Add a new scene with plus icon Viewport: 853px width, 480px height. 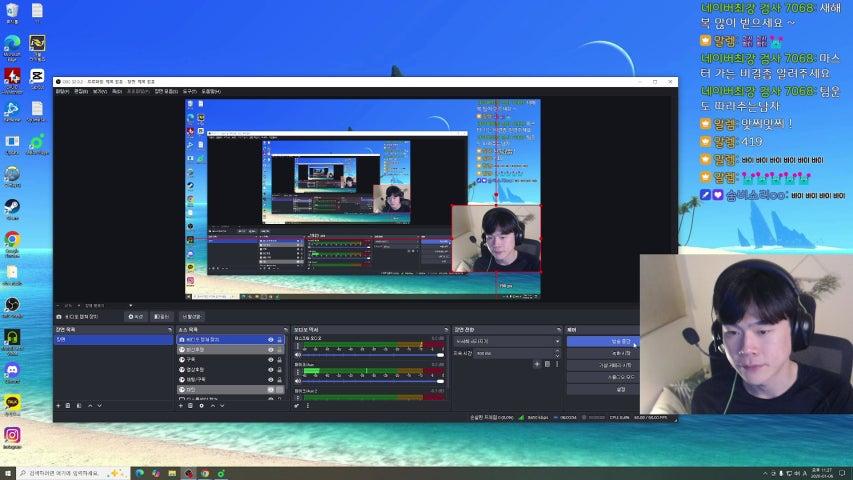[58, 406]
